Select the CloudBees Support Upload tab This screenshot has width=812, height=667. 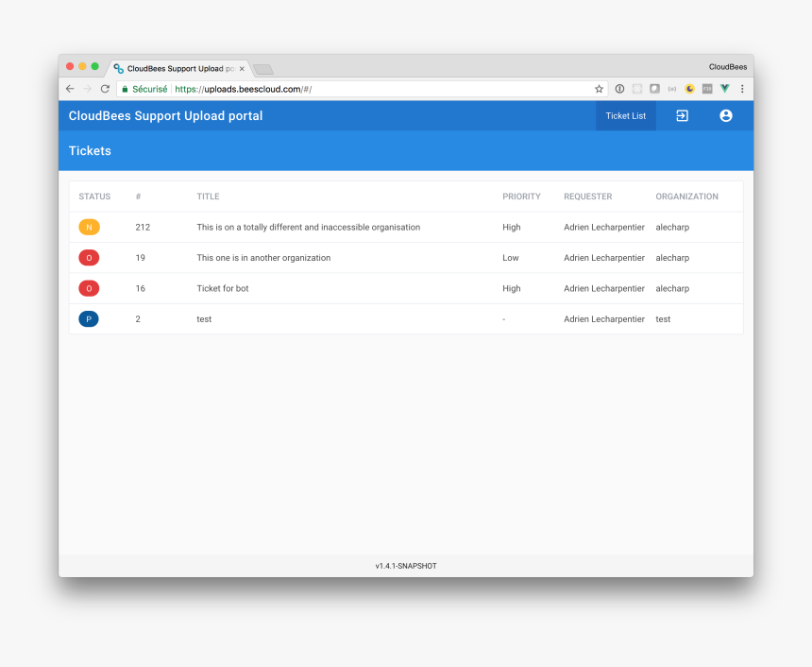[180, 68]
